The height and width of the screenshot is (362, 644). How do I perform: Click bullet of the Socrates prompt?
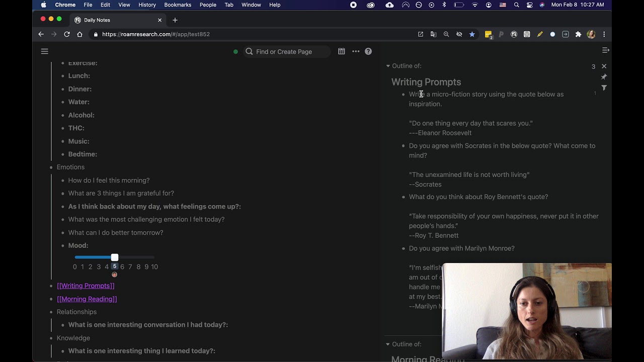403,146
